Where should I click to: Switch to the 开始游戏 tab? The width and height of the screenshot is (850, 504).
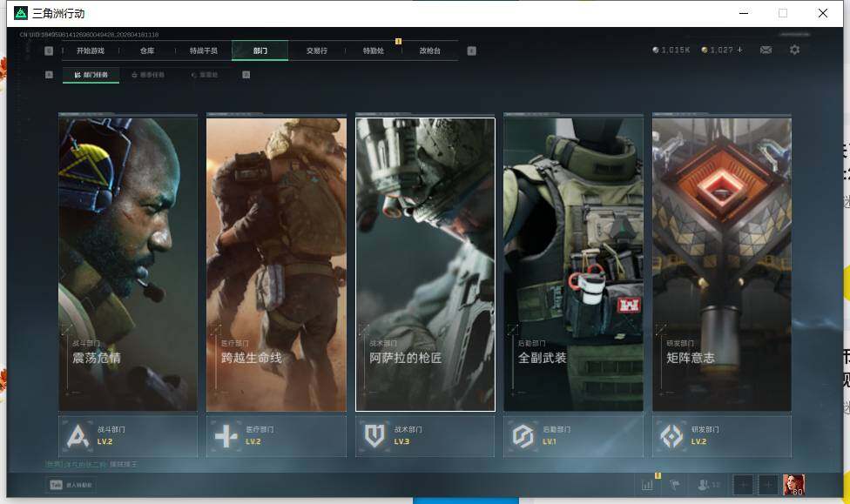pyautogui.click(x=90, y=50)
